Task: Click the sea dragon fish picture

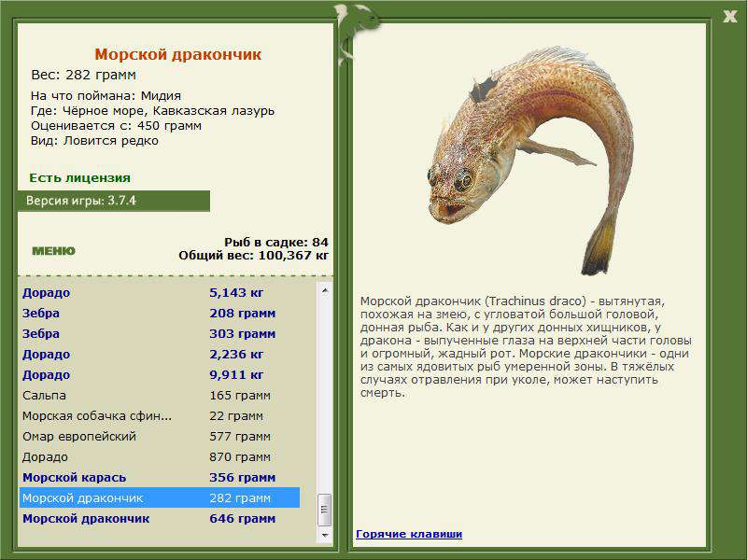Action: [523, 168]
